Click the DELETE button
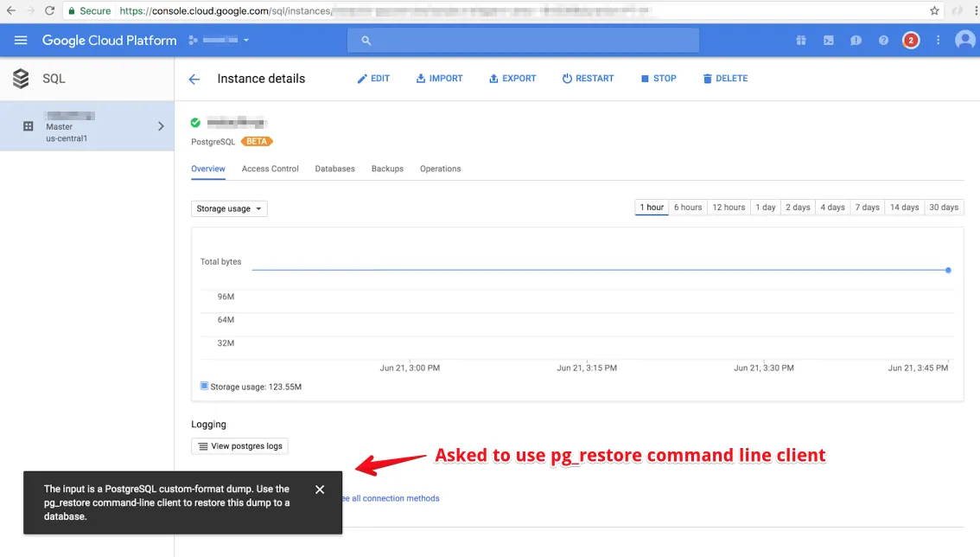The width and height of the screenshot is (980, 557). (725, 78)
